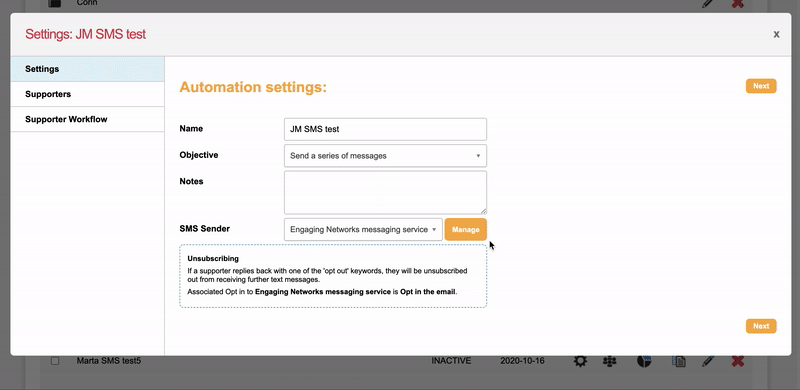
Task: Click into the Notes text area
Action: point(385,192)
